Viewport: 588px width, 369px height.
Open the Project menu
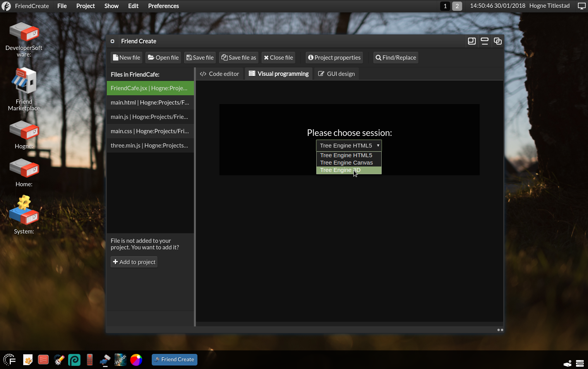tap(85, 6)
